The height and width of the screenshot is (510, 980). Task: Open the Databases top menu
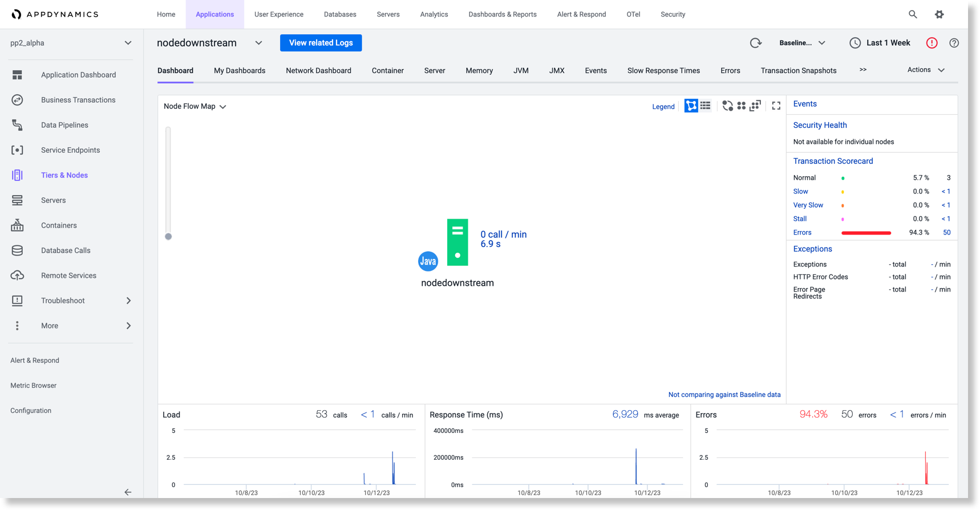pyautogui.click(x=340, y=14)
